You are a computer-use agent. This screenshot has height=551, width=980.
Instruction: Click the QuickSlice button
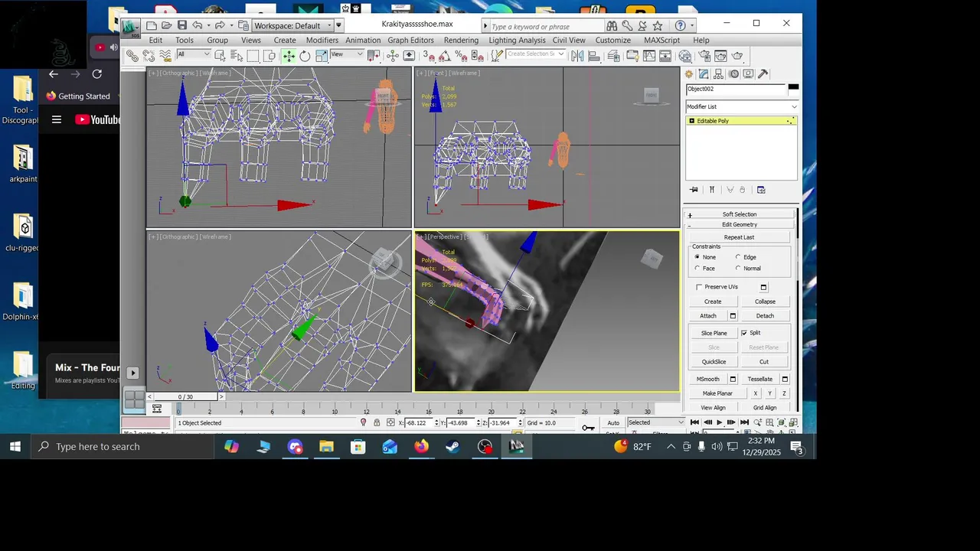(714, 362)
